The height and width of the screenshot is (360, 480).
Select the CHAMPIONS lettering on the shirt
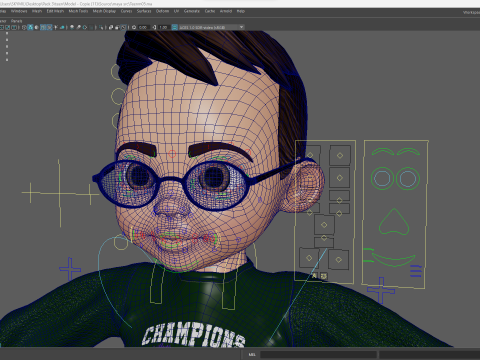coord(193,335)
